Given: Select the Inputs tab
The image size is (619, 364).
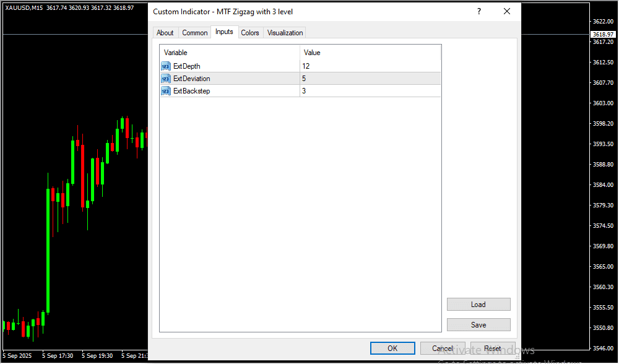Looking at the screenshot, I should point(224,32).
